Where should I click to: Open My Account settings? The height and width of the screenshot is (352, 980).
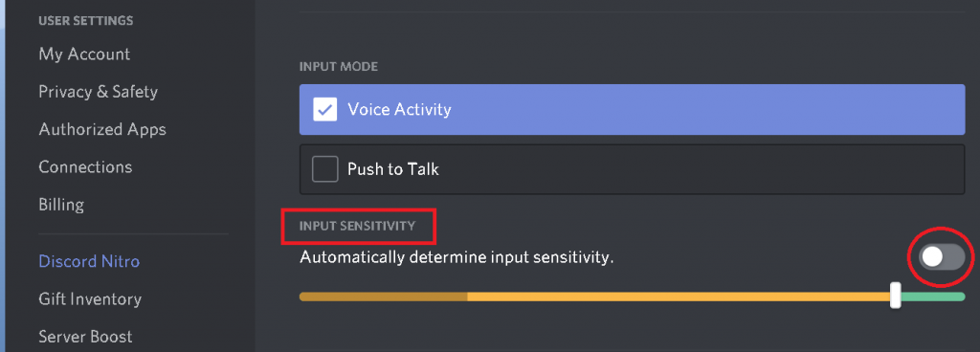click(x=84, y=55)
